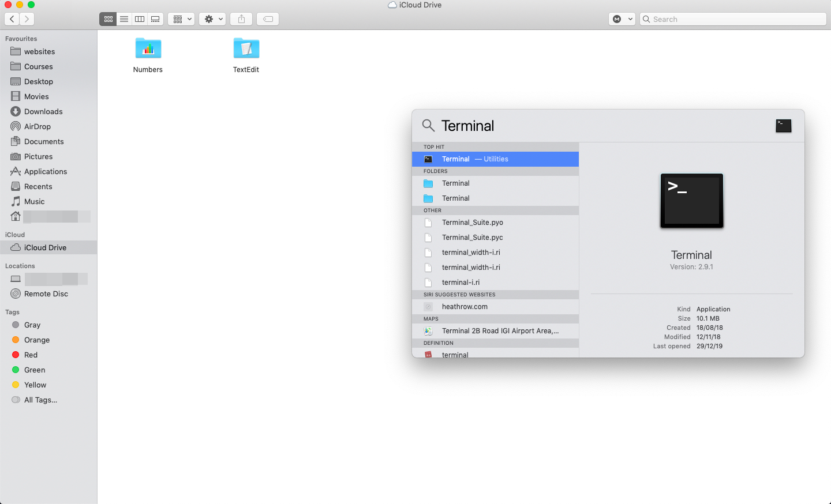Minimize the Finder window

coord(20,5)
